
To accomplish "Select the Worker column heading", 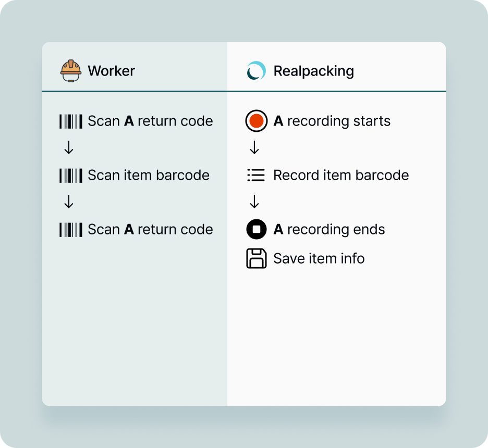I will pos(111,71).
